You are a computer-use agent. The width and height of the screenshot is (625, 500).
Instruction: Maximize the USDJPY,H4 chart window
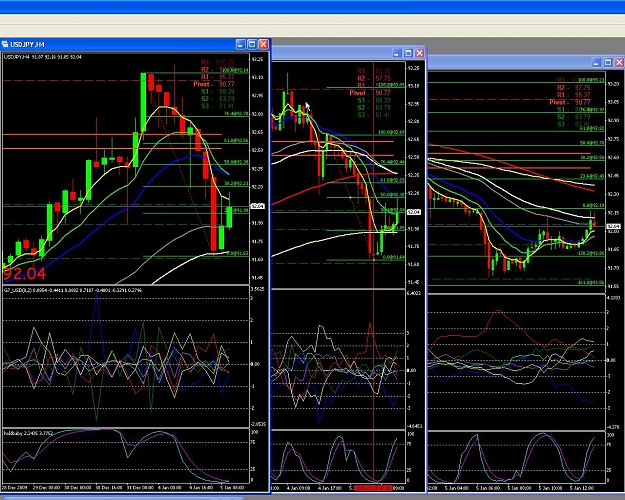point(252,45)
